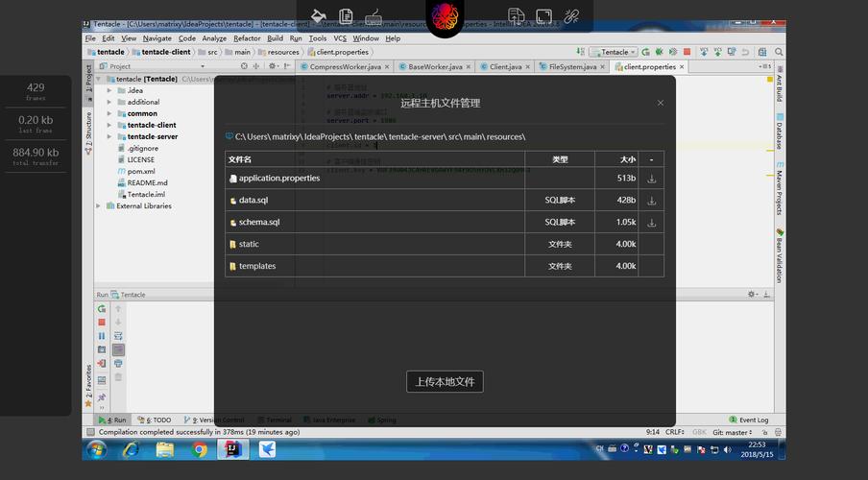Toggle fullscreen mode icon in top toolbar

pos(543,16)
